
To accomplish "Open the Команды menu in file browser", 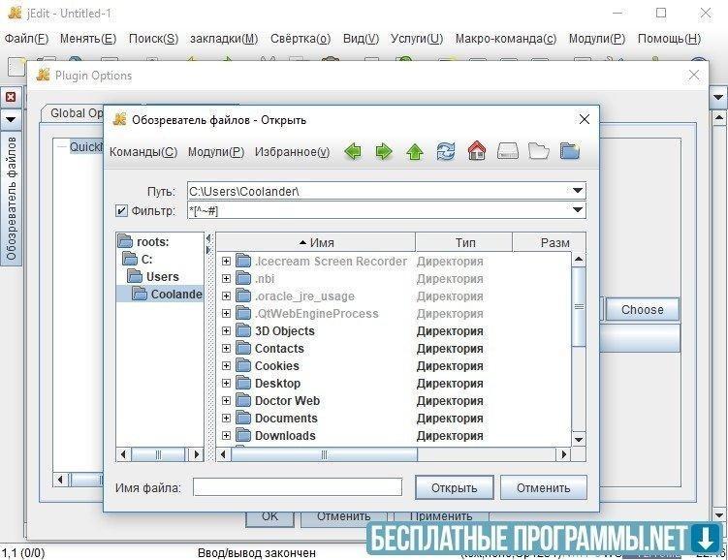I will click(x=143, y=152).
